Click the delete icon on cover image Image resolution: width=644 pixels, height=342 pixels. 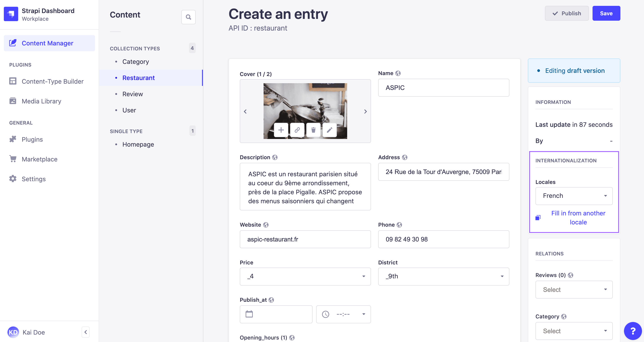[x=313, y=130]
